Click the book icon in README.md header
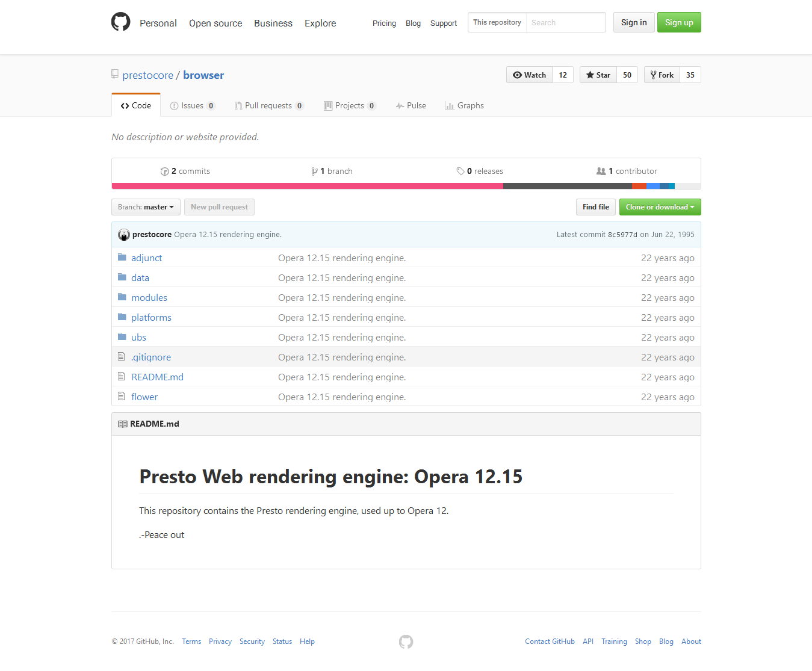 pos(123,424)
